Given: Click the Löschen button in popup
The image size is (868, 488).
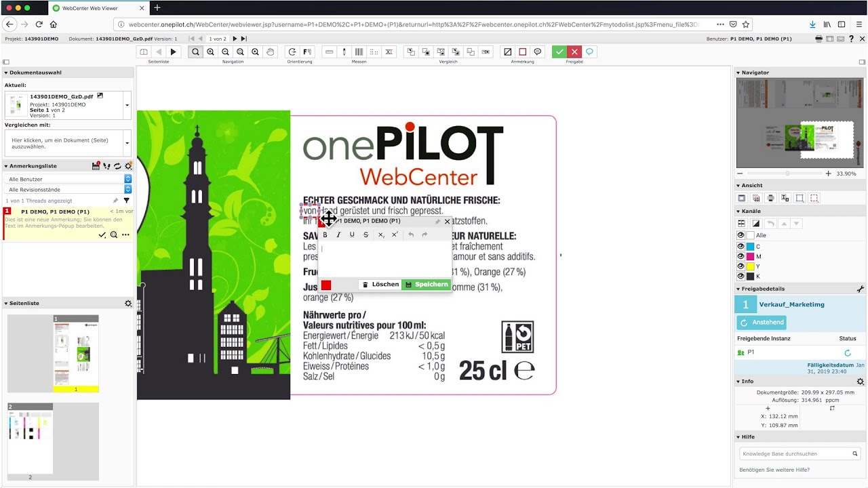Looking at the screenshot, I should point(380,285).
